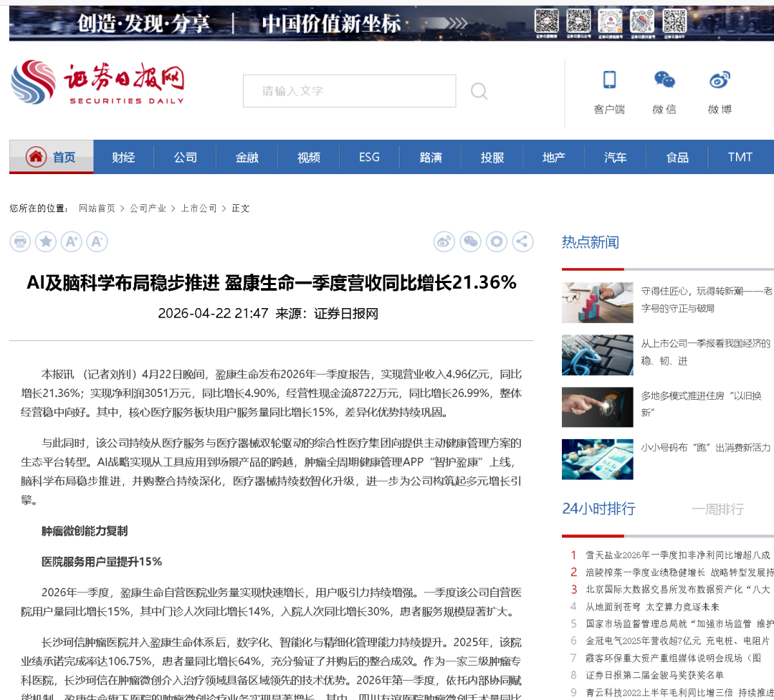Open the 汽车 navigation tab
Image resolution: width=774 pixels, height=700 pixels.
pyautogui.click(x=616, y=157)
